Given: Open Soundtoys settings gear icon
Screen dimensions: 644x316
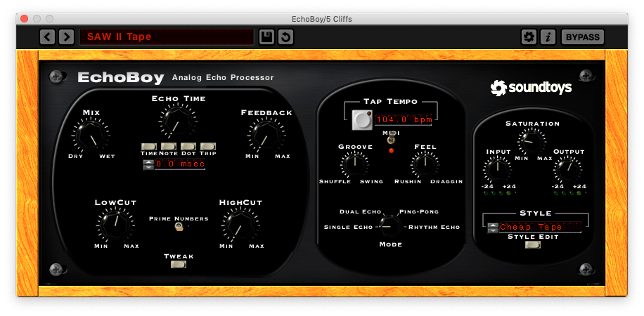Looking at the screenshot, I should [x=529, y=37].
